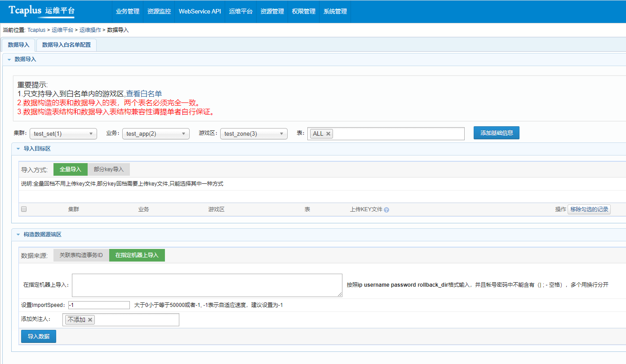Collapse the 导入目标区 section
The image size is (626, 364).
point(18,149)
